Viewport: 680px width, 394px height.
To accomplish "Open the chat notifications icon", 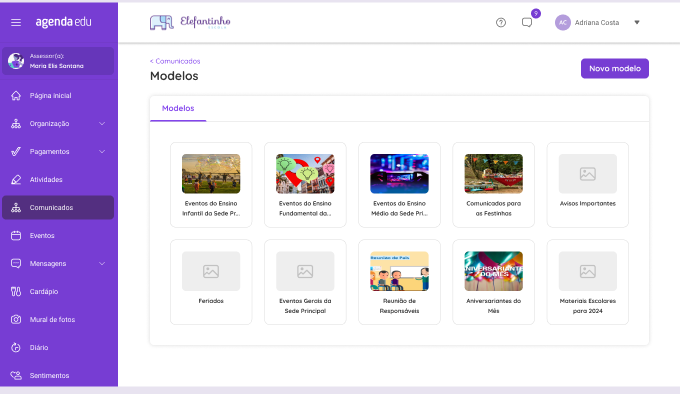I will [527, 23].
